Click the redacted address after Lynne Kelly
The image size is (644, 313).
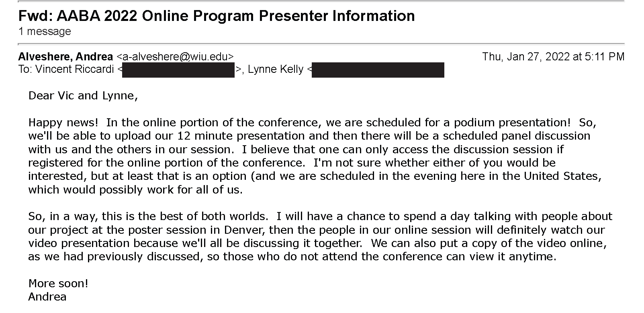378,70
